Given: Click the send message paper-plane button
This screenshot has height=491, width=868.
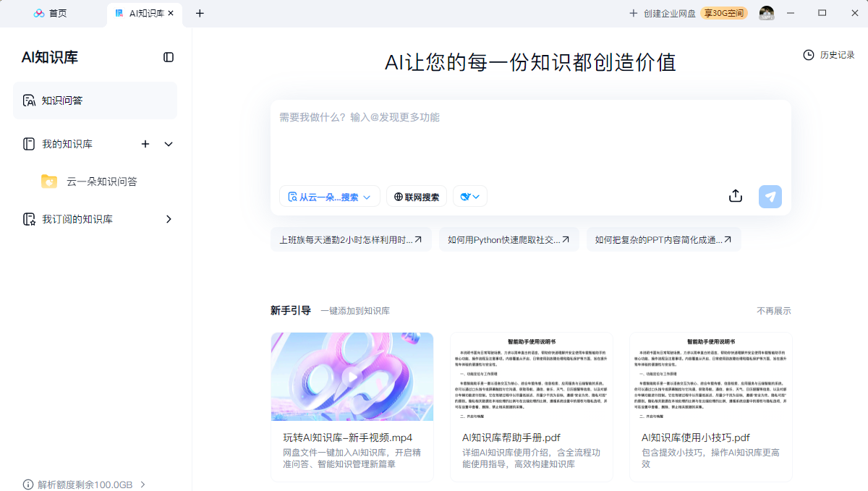Looking at the screenshot, I should tap(770, 197).
